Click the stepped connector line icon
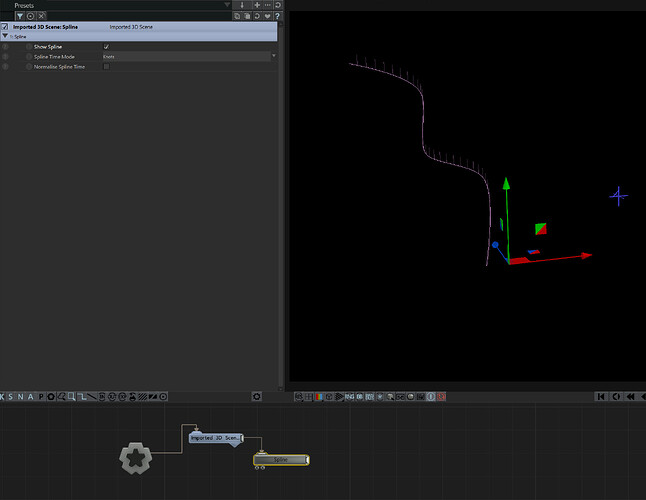646x500 pixels. pyautogui.click(x=82, y=397)
